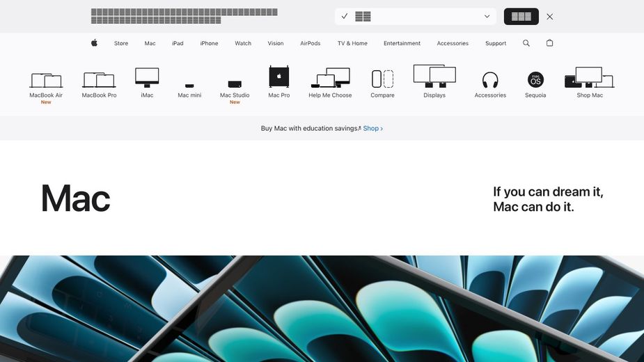Click the dropdown chevron in the banner
This screenshot has height=362, width=644.
pos(487,17)
